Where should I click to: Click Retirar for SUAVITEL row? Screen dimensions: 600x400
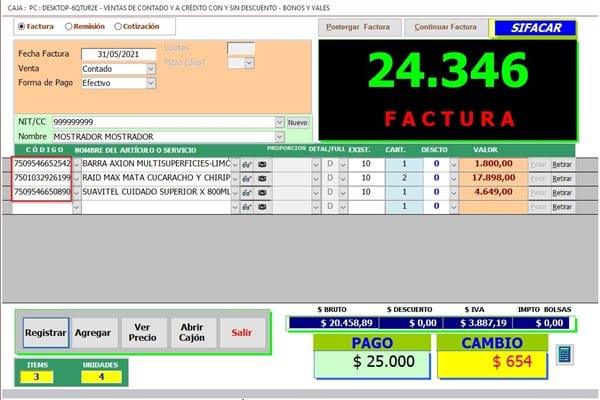(x=562, y=193)
